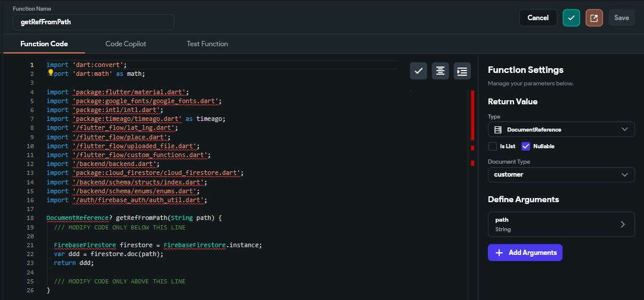Click the orange open-in-new-window icon
This screenshot has height=300, width=644.
[x=594, y=18]
